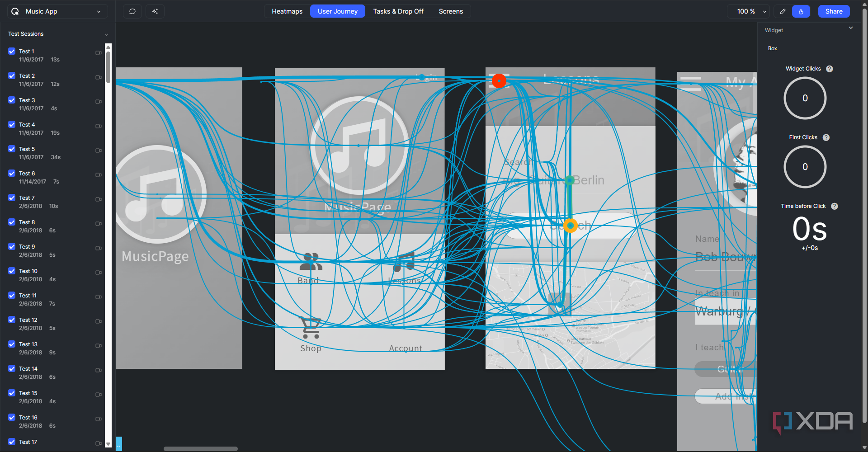Click the blue analytics flame icon
Screen dimensions: 868x452
[x=801, y=11]
